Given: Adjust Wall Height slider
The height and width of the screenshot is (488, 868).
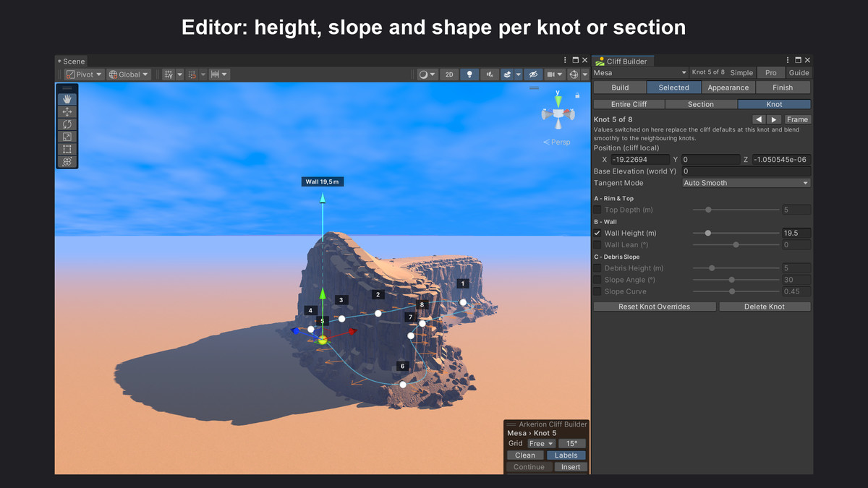Looking at the screenshot, I should [x=736, y=233].
